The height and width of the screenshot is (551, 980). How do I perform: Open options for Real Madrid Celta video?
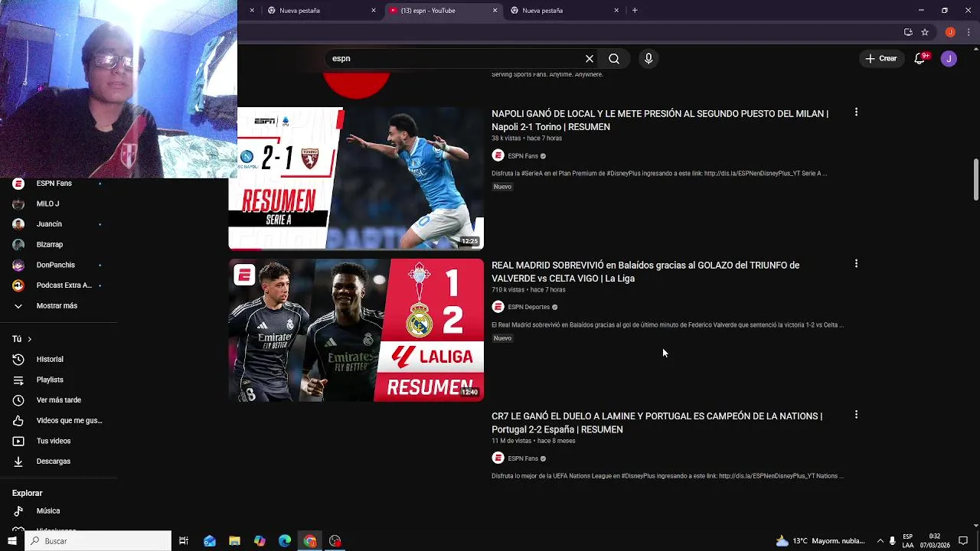coord(856,263)
